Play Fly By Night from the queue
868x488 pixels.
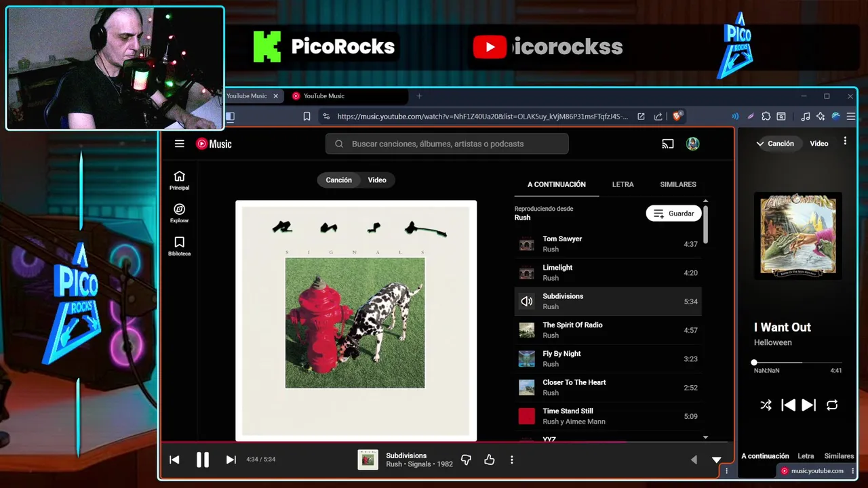(x=608, y=359)
